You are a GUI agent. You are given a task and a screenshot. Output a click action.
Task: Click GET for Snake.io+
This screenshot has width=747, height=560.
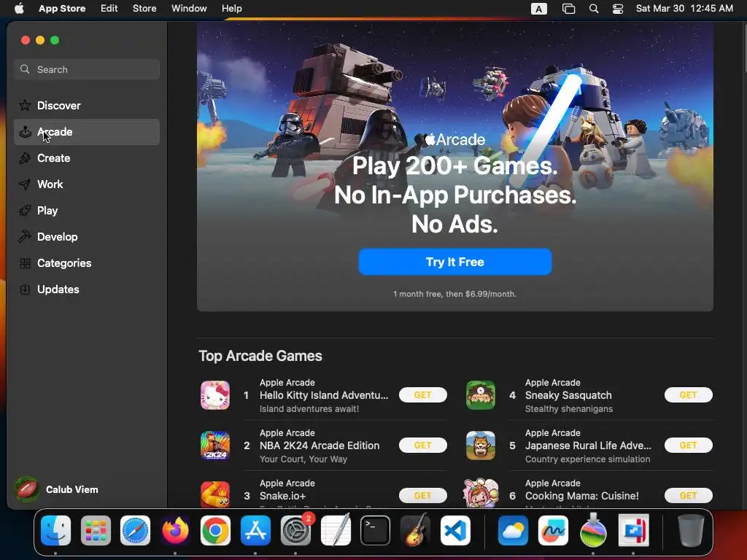point(422,495)
